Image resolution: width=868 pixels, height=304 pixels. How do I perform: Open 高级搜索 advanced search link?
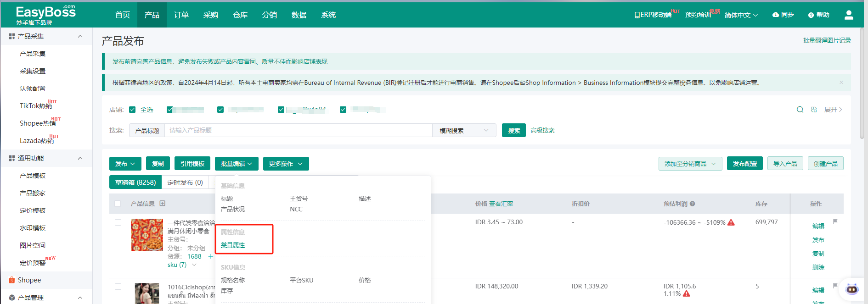(x=542, y=131)
